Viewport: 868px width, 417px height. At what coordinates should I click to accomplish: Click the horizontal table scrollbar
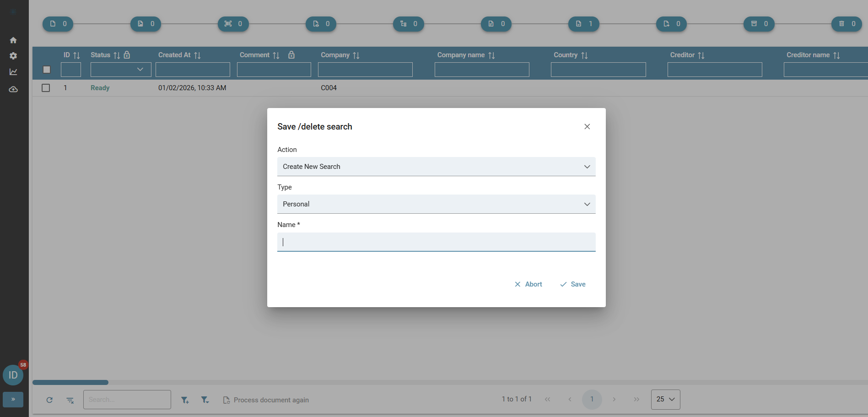click(70, 382)
